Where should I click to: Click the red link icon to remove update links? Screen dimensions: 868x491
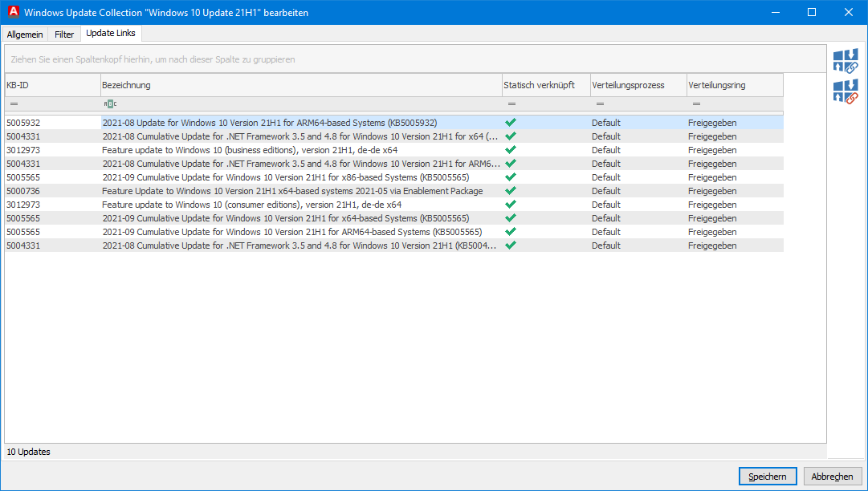[x=846, y=91]
